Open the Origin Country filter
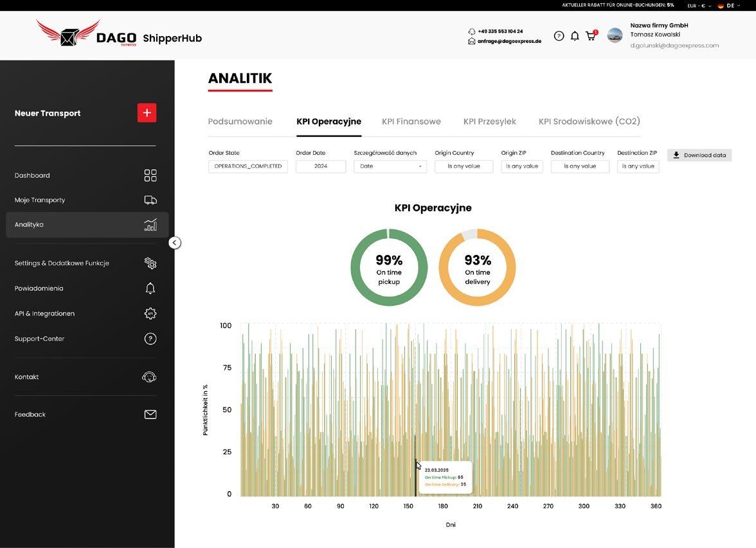Screen dimensions: 756x548 click(x=464, y=166)
